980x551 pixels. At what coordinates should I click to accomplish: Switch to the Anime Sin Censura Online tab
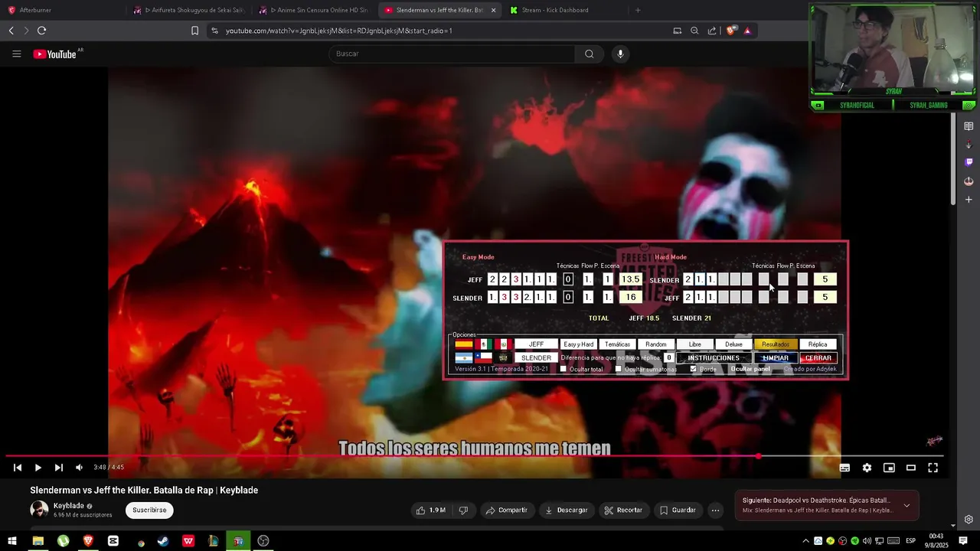click(314, 10)
